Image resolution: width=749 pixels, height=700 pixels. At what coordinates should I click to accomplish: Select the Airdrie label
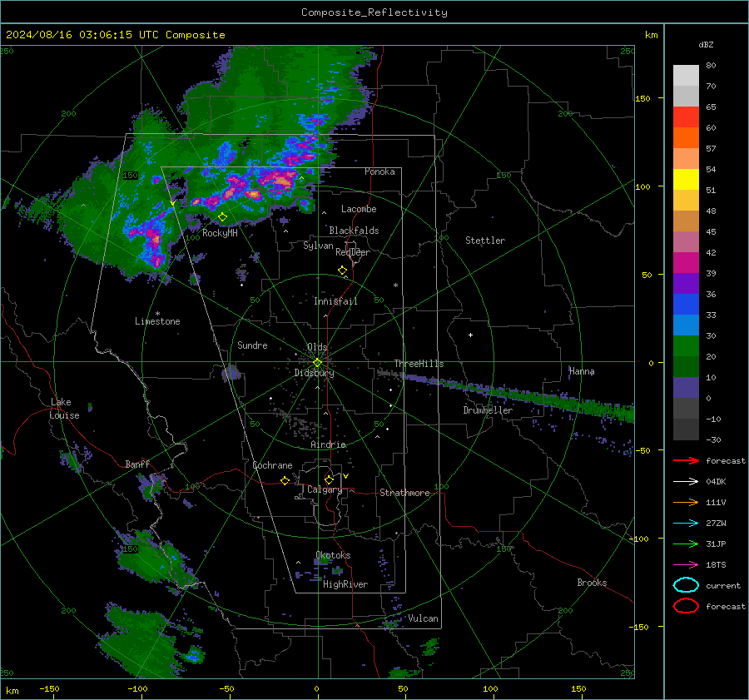tap(328, 444)
